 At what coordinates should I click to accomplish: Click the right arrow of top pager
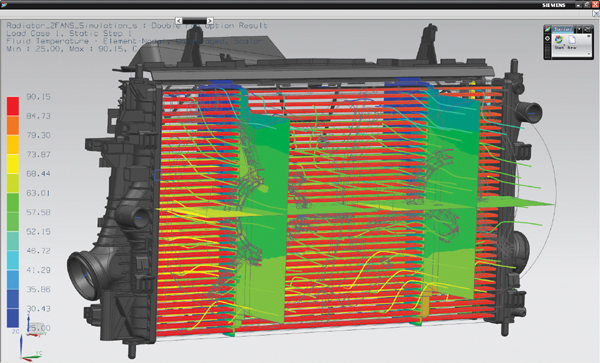(210, 21)
